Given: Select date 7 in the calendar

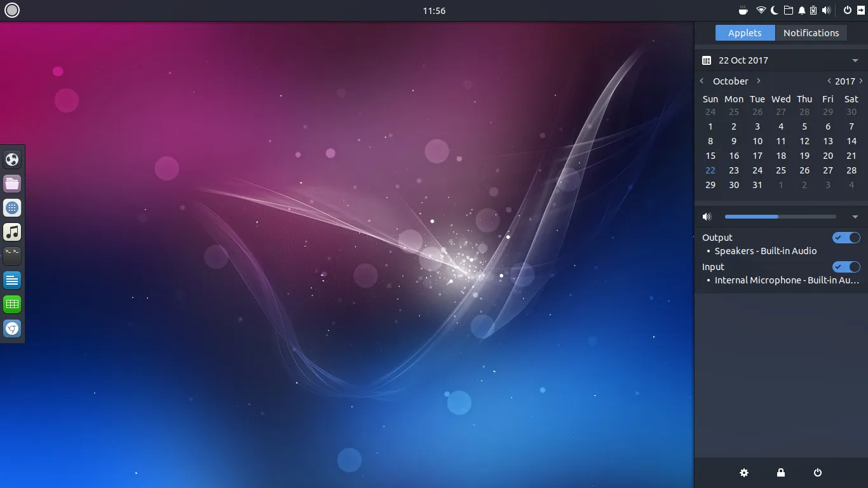Looking at the screenshot, I should click(851, 126).
